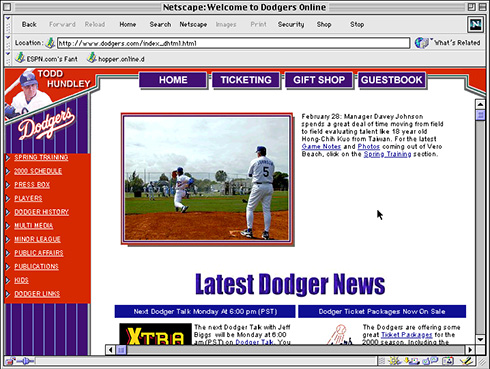Screen dimensions: 490x369
Task: Click the security padlock icon in status bar
Action: coord(10,361)
